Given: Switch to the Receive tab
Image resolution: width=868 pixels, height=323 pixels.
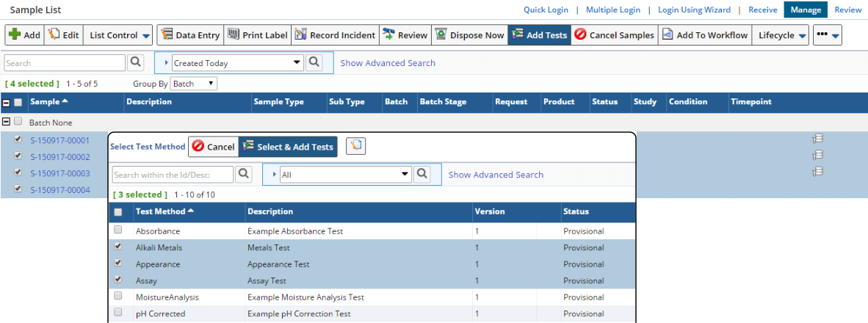Looking at the screenshot, I should 763,10.
